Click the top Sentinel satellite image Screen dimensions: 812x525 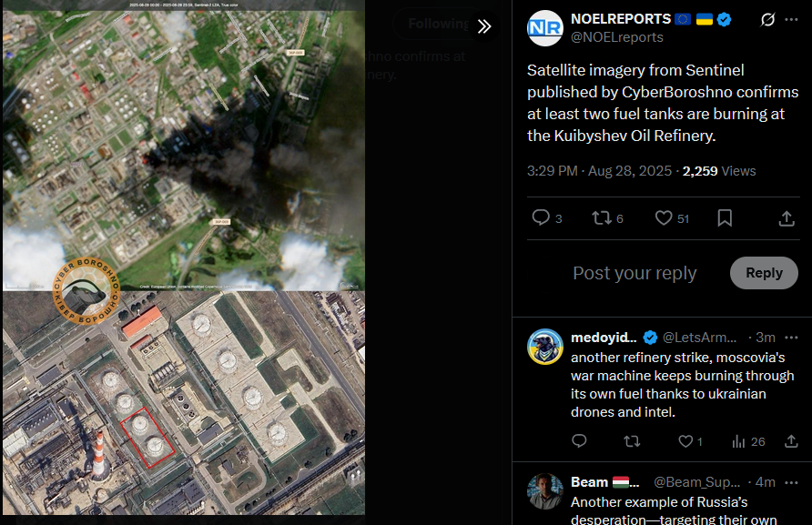click(x=184, y=146)
